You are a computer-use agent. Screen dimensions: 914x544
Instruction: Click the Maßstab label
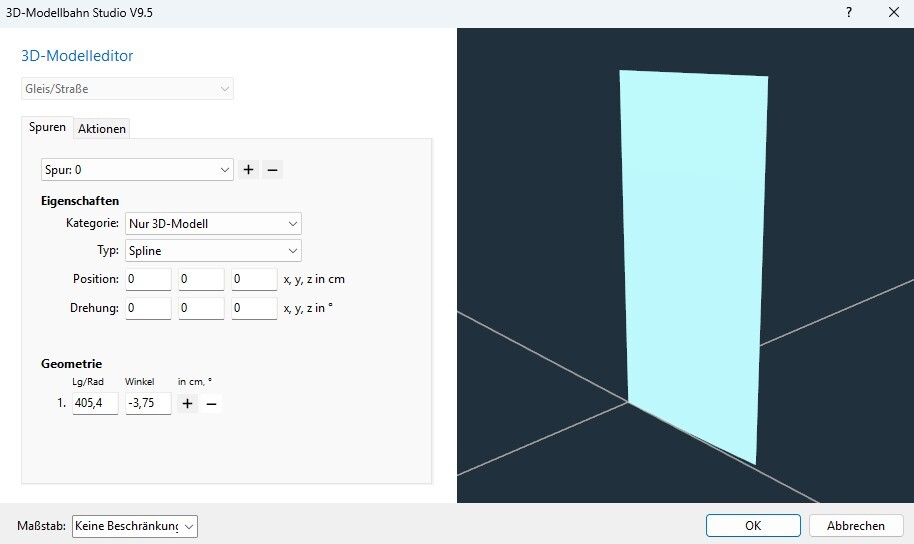(x=41, y=526)
